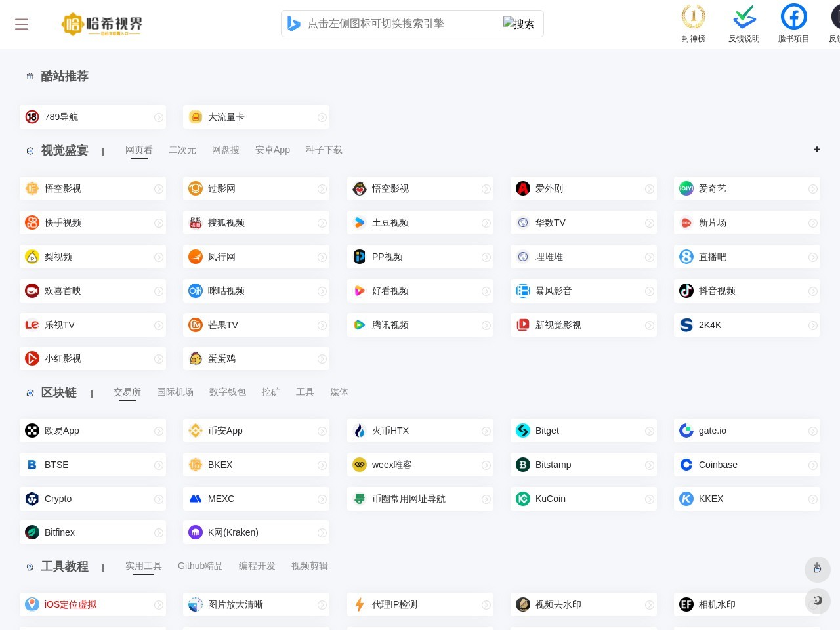Image resolution: width=840 pixels, height=630 pixels.
Task: Open 悟空影视 monkey icon
Action: [x=360, y=188]
